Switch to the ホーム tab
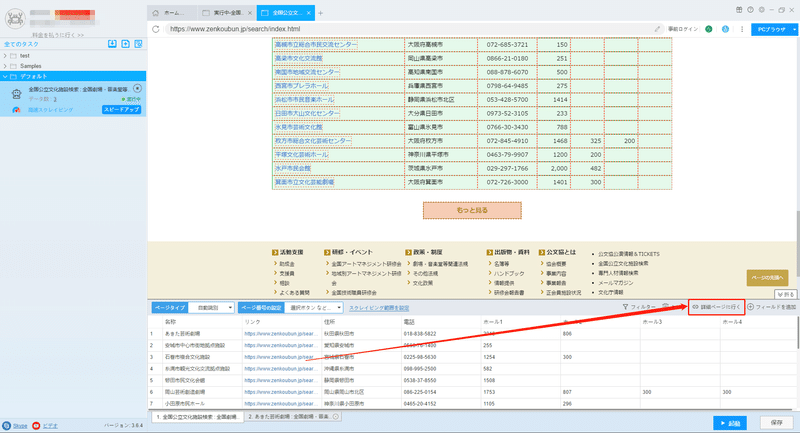This screenshot has width=800, height=433. (171, 13)
